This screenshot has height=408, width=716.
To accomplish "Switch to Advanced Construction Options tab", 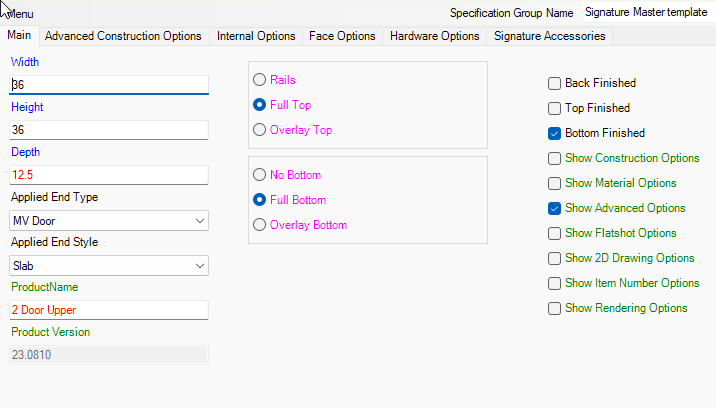I will [x=123, y=36].
